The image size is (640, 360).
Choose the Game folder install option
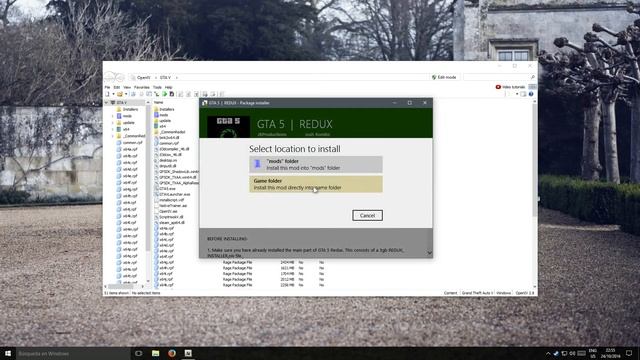[316, 184]
